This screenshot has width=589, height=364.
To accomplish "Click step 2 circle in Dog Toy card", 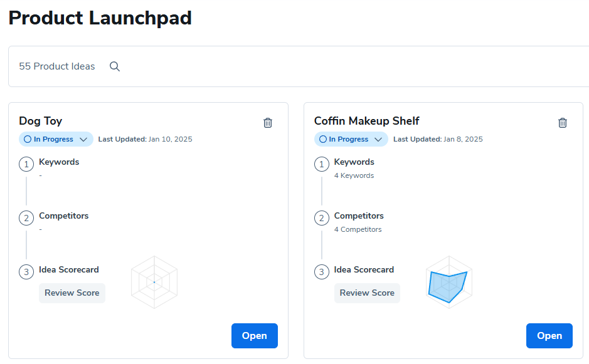I will click(26, 219).
